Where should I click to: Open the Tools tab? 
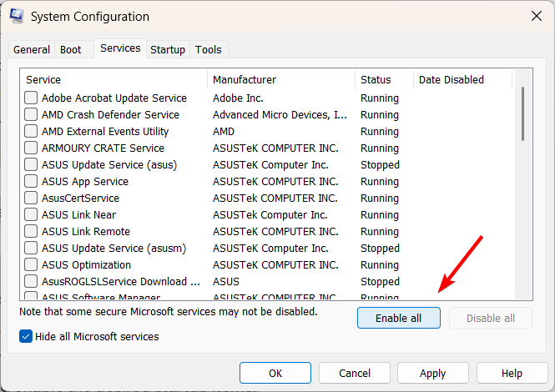[209, 49]
